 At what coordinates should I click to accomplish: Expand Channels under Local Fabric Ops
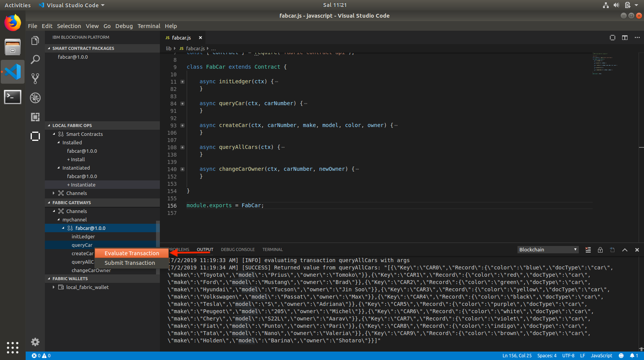coord(54,193)
